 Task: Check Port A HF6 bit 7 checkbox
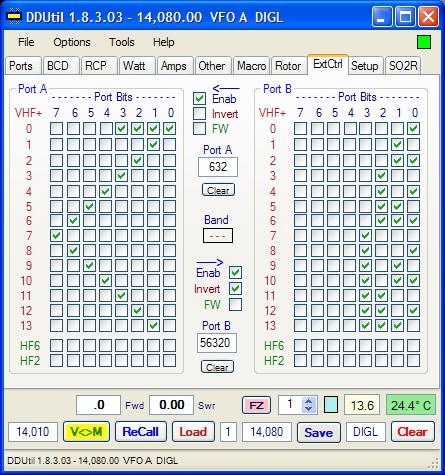click(56, 345)
